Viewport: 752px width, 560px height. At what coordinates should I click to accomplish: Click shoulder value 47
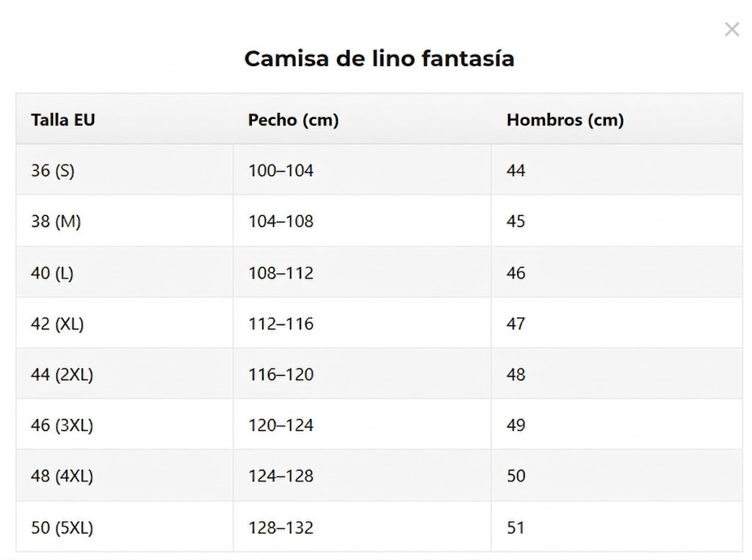[516, 324]
